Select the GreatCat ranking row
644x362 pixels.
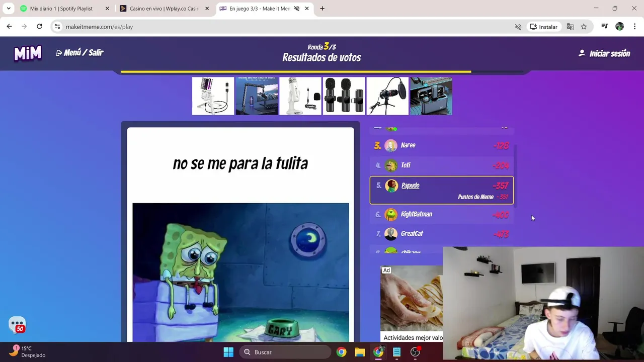tap(442, 234)
